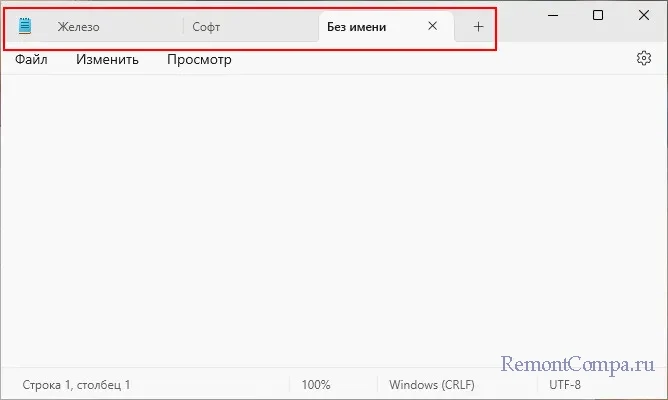Add a new tab with plus button
Image resolution: width=668 pixels, height=400 pixels.
(478, 27)
